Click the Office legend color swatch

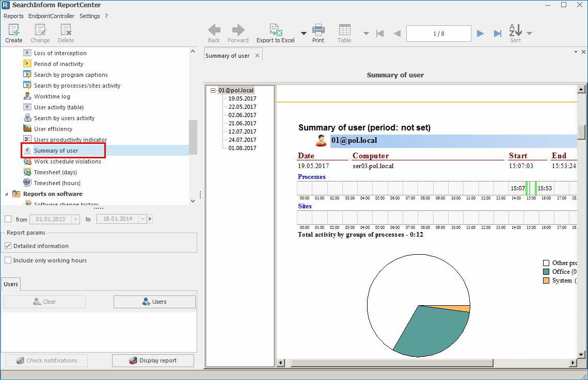click(x=546, y=272)
